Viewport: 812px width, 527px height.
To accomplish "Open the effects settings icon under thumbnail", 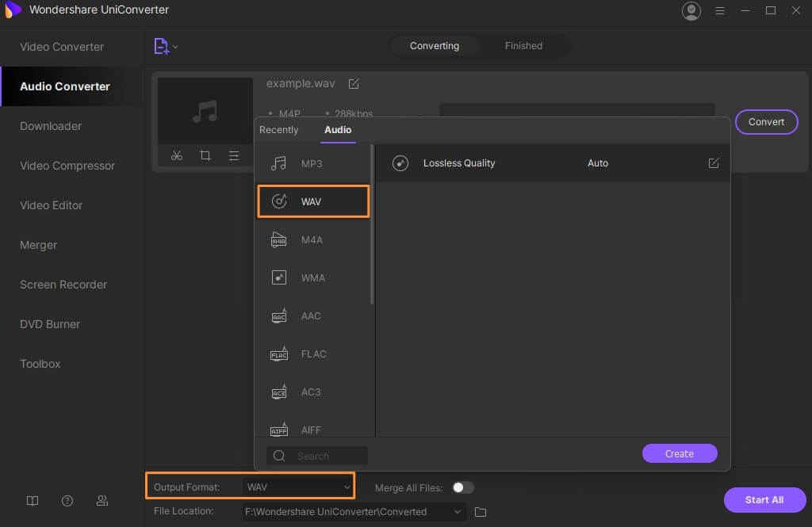I will point(233,155).
